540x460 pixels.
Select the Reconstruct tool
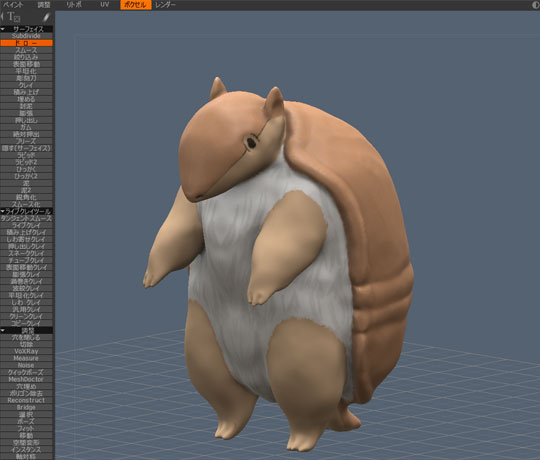pos(27,400)
